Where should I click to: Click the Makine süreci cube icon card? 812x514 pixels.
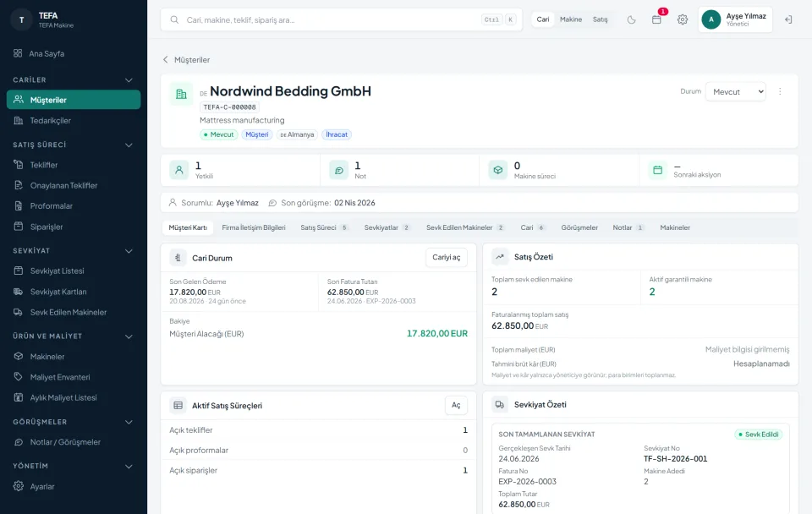497,170
